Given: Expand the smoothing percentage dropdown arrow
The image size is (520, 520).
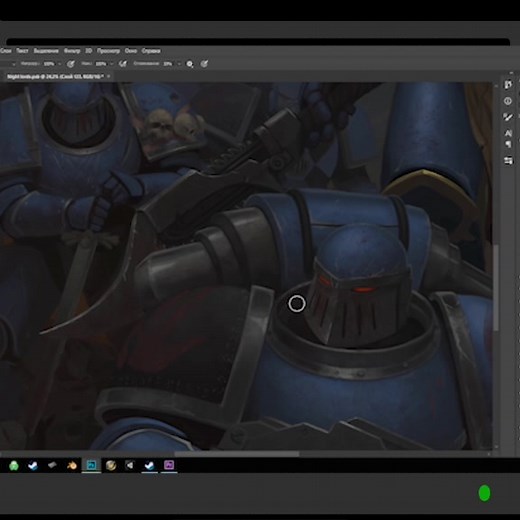Looking at the screenshot, I should (x=179, y=64).
